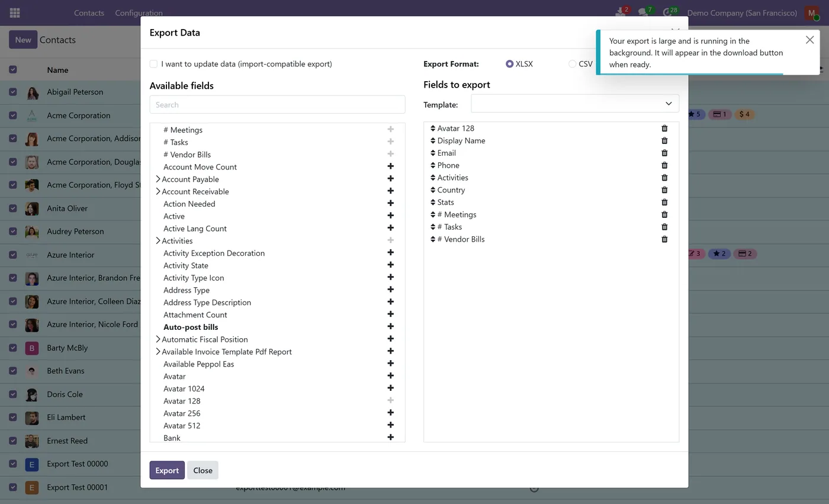Image resolution: width=829 pixels, height=504 pixels.
Task: Close the Export Data dialog
Action: [x=203, y=470]
